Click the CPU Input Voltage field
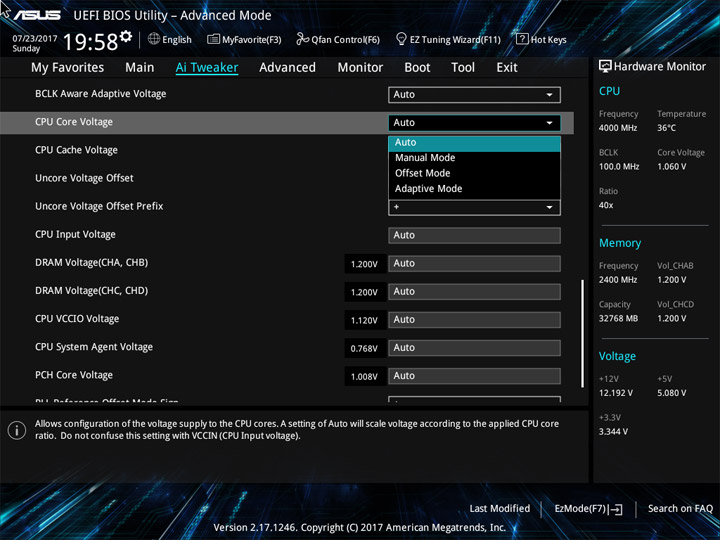The width and height of the screenshot is (720, 540). click(x=474, y=235)
